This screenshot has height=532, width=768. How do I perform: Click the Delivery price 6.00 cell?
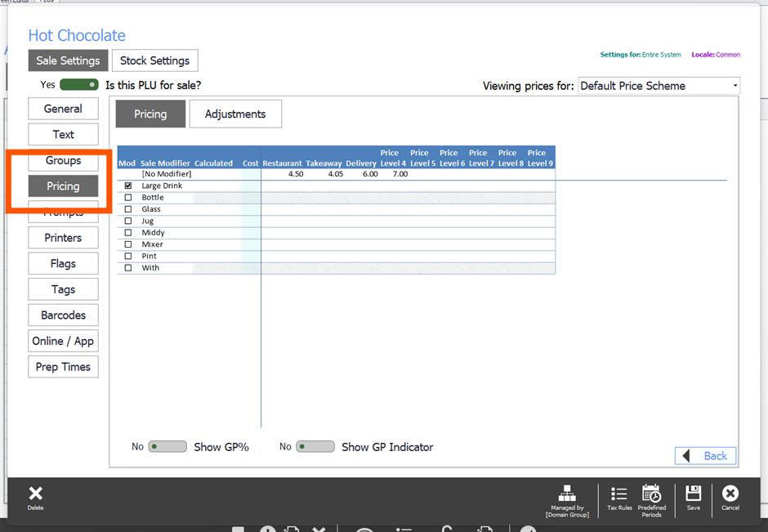tap(370, 174)
